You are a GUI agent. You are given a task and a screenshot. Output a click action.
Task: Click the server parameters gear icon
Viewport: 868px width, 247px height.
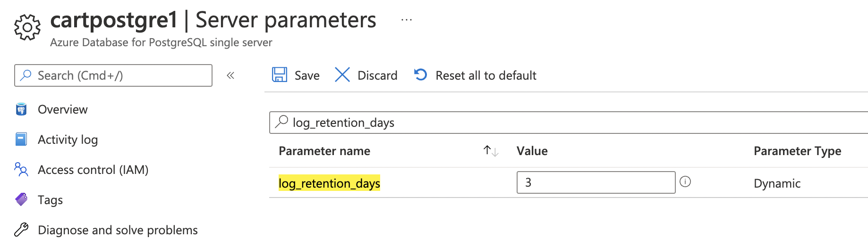tap(27, 27)
